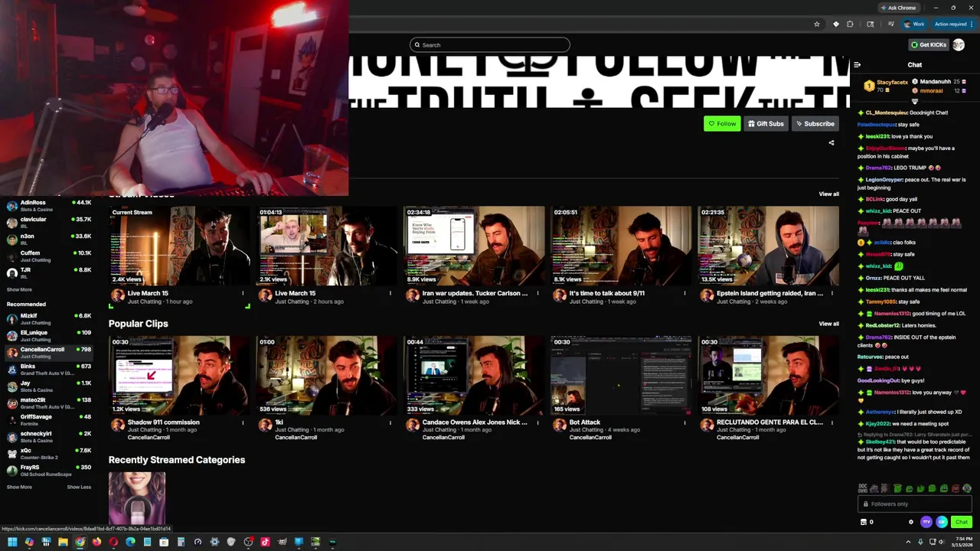Play the RECLUTANDO GENTE clip
980x551 pixels.
click(x=768, y=375)
